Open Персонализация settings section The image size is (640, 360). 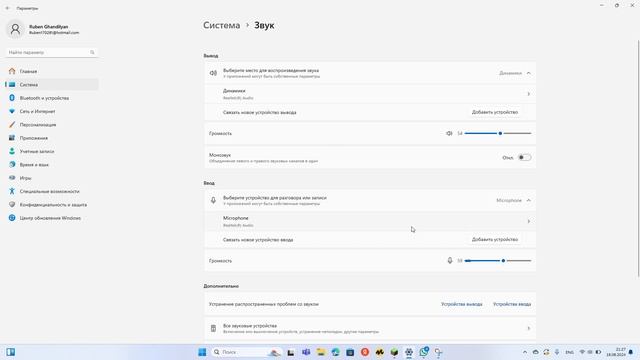click(38, 125)
